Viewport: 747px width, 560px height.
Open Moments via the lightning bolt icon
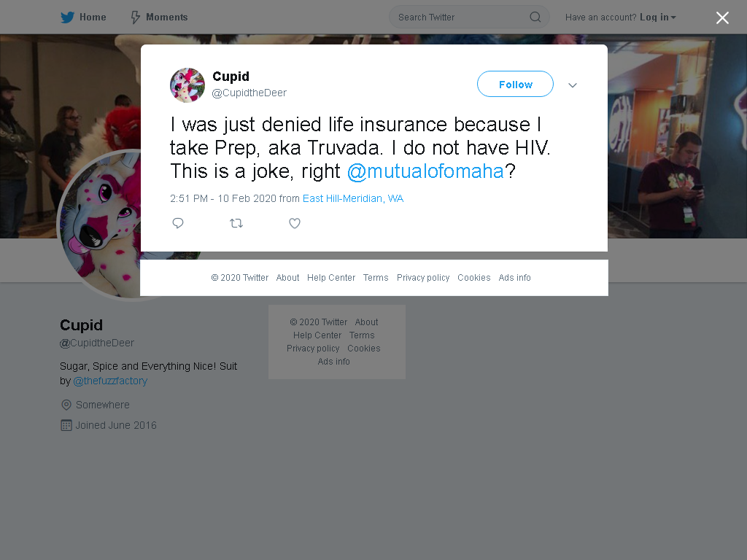[x=135, y=17]
